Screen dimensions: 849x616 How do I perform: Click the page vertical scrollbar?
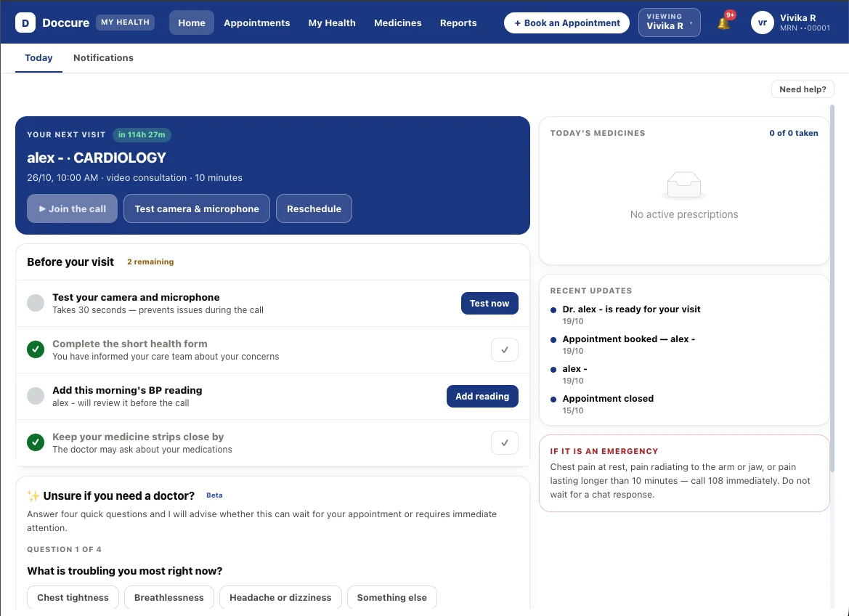click(x=832, y=287)
